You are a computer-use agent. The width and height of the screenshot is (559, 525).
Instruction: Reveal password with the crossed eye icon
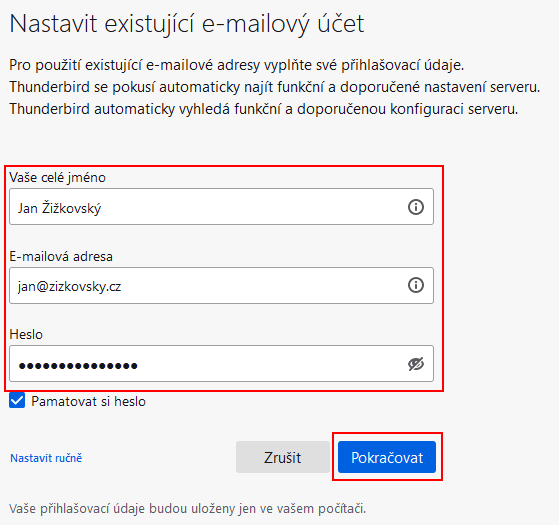point(415,364)
